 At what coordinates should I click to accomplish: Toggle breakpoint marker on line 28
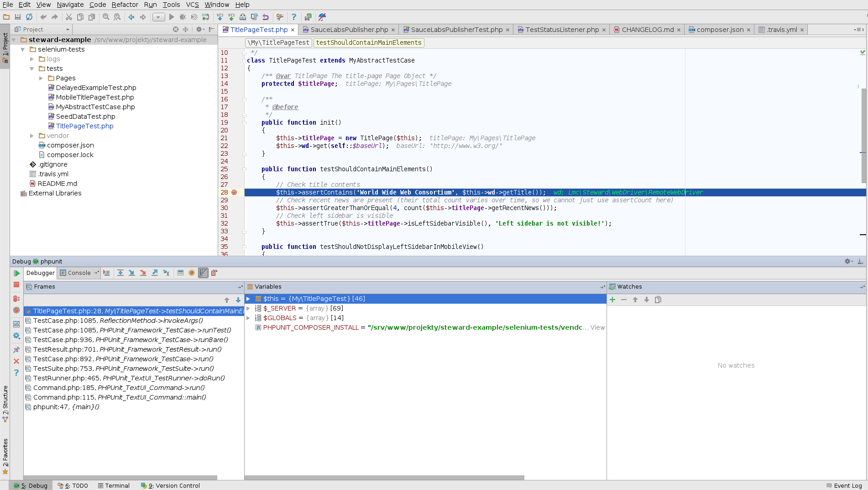tap(234, 192)
